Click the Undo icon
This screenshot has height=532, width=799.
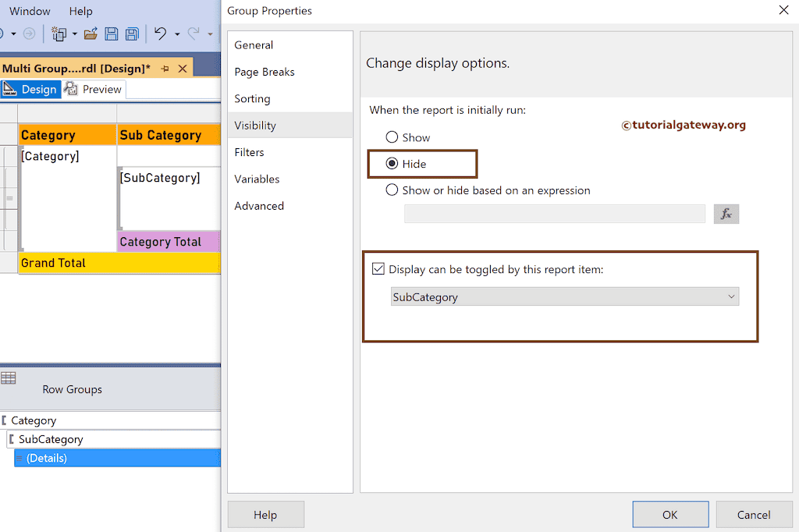coord(161,34)
